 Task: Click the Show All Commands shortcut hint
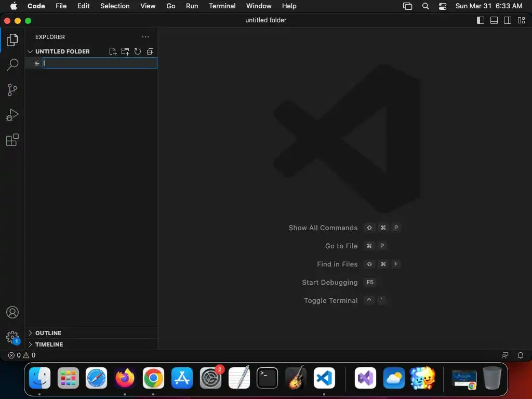pyautogui.click(x=345, y=228)
